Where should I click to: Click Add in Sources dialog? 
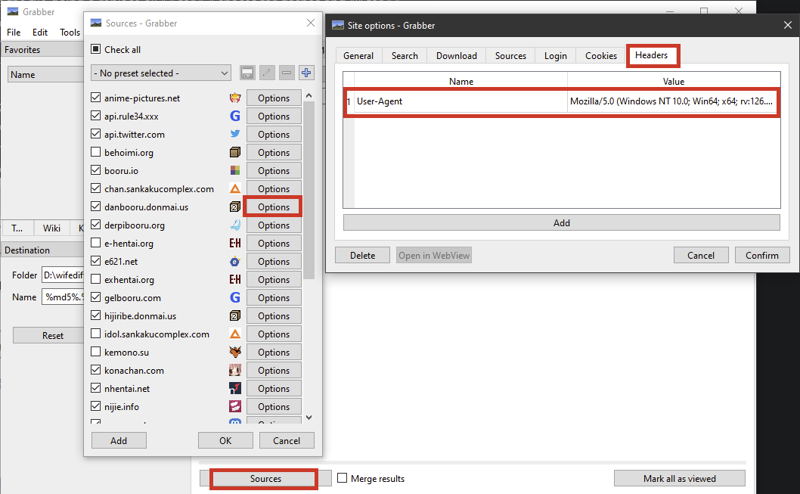click(119, 440)
